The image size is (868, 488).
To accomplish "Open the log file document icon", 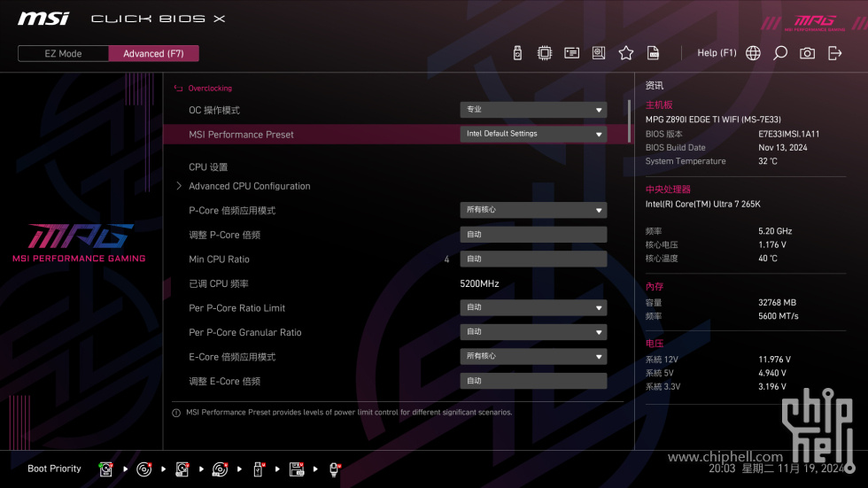I will tap(653, 53).
